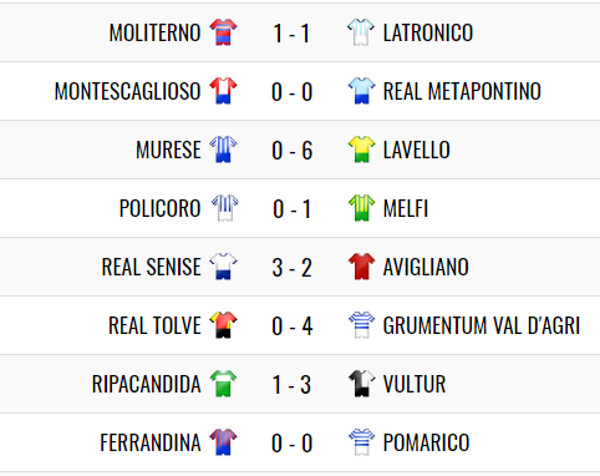The image size is (600, 476).
Task: Click the Real Senise 3 - 2 Avigliano score
Action: click(x=292, y=267)
